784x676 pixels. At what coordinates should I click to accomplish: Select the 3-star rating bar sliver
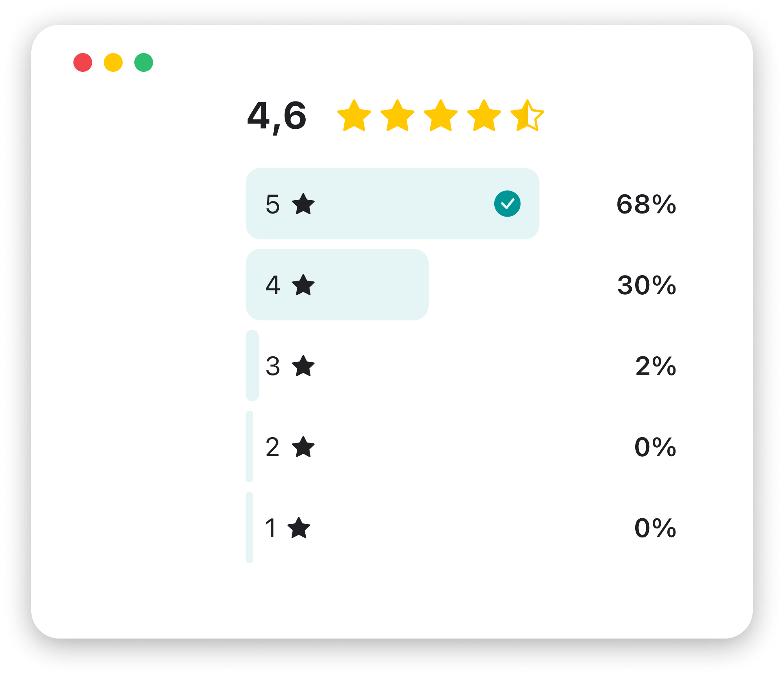coord(252,365)
